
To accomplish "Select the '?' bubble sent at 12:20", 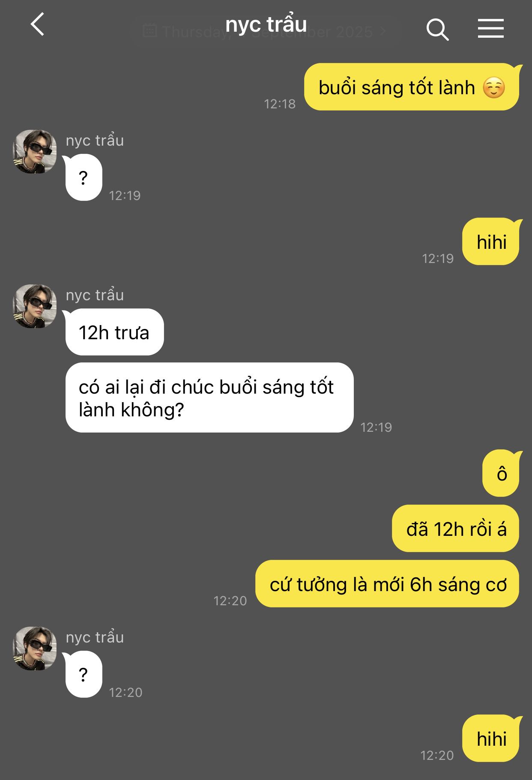I will [x=84, y=674].
